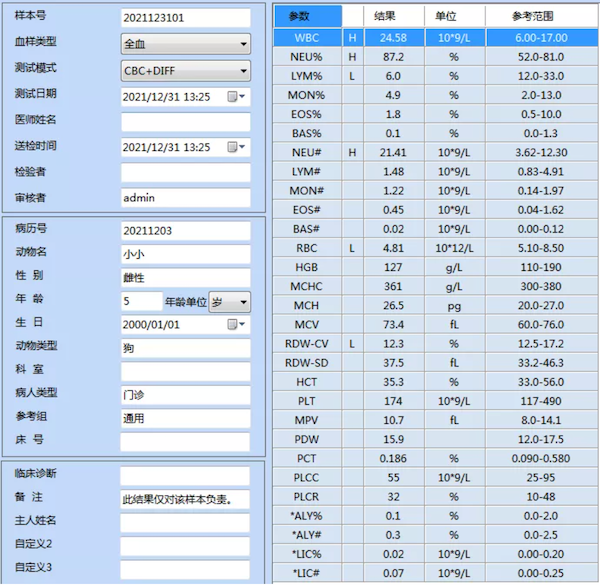600x585 pixels.
Task: Select the MCV parameter row
Action: (435, 325)
